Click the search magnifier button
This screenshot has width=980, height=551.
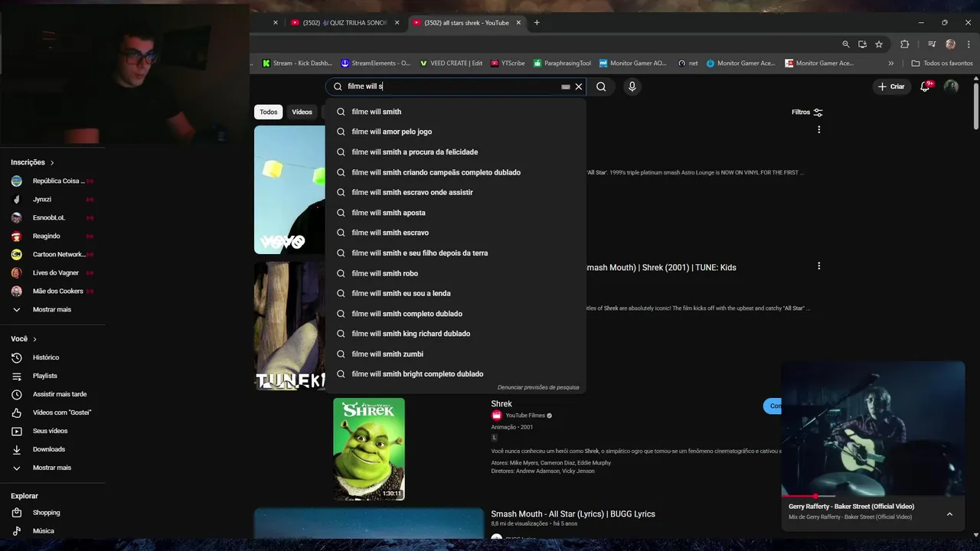point(601,86)
